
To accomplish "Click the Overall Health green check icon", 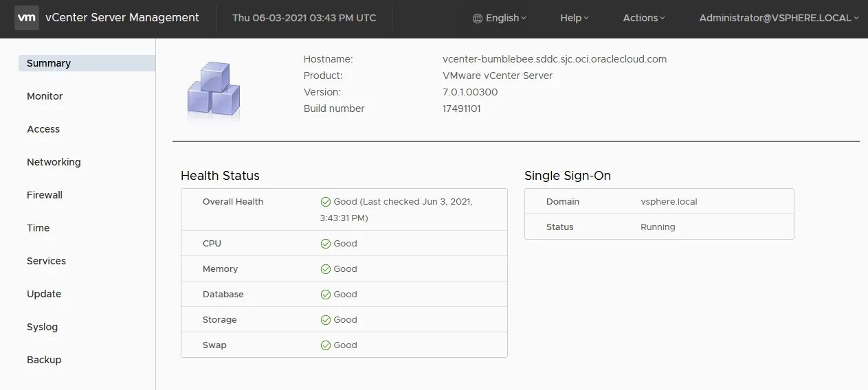I will 326,202.
